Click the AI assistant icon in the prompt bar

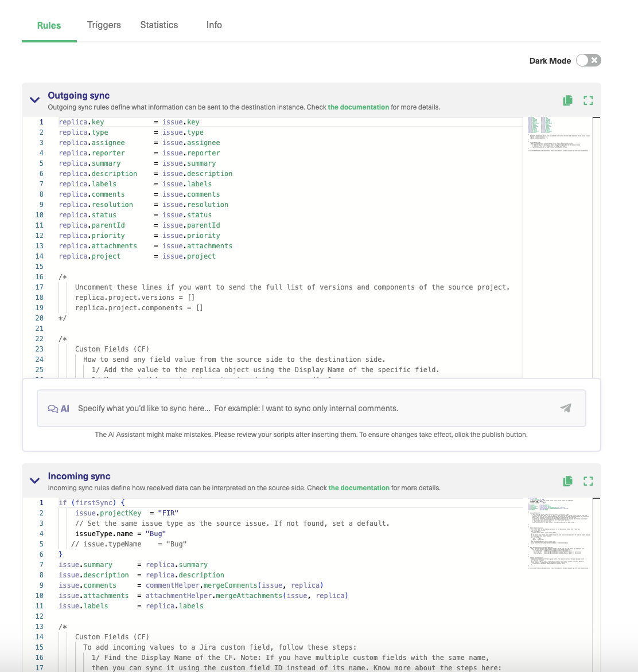click(59, 408)
